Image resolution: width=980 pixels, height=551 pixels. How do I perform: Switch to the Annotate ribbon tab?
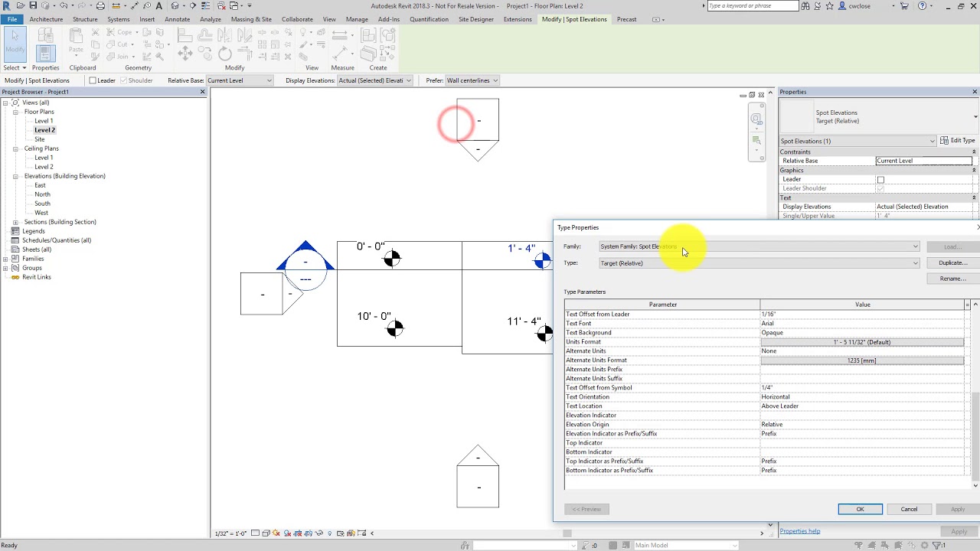(177, 19)
